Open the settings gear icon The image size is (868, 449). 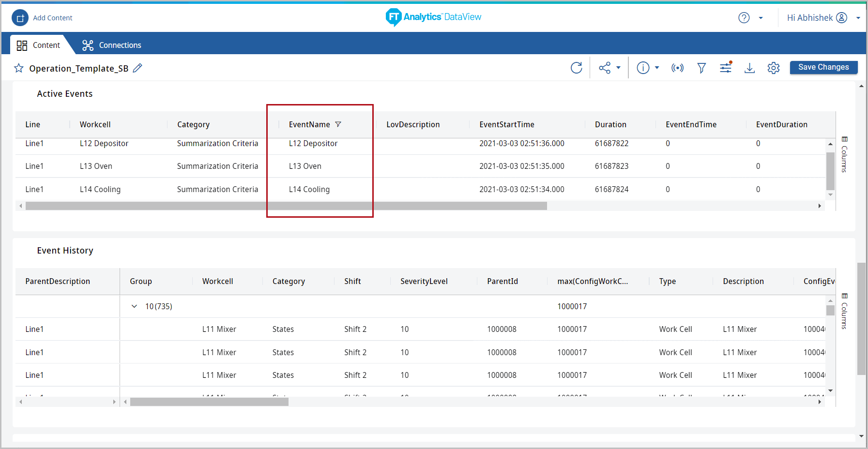click(774, 68)
